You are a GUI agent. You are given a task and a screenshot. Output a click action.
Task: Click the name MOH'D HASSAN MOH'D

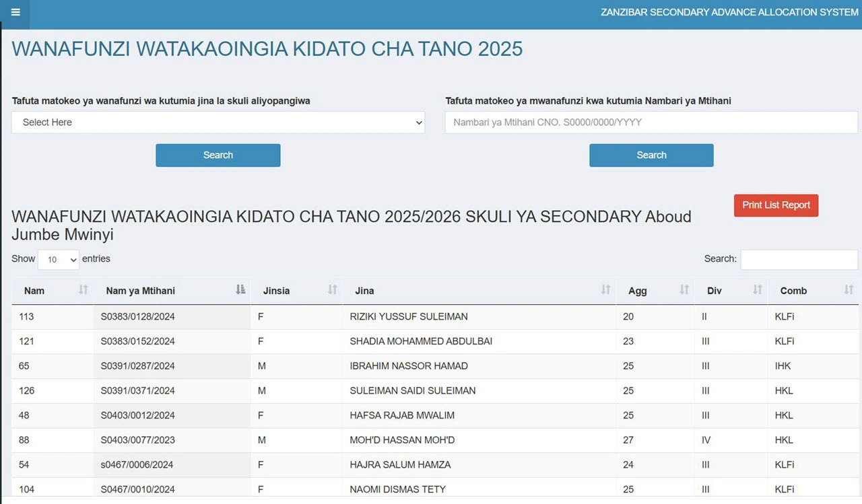click(402, 440)
